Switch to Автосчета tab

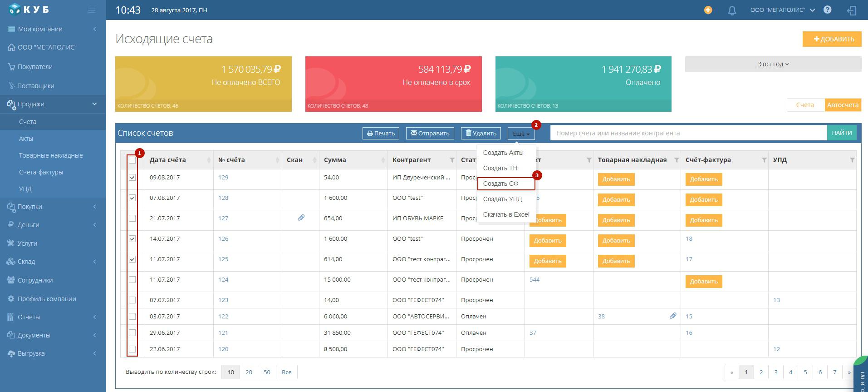point(843,105)
